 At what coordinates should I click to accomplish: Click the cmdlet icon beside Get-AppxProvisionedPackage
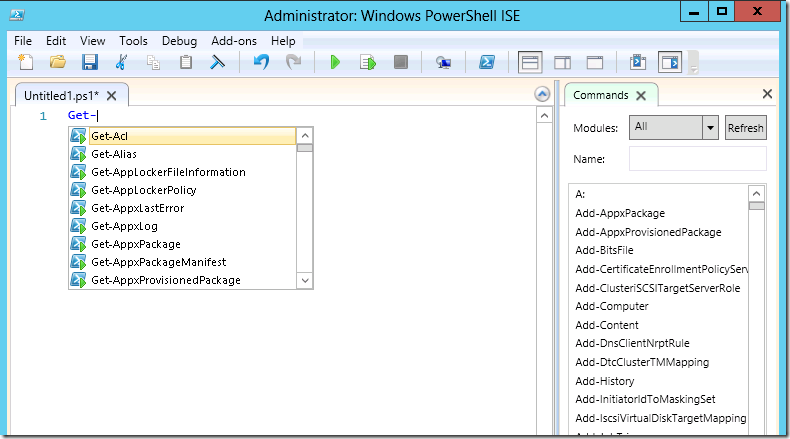click(78, 280)
